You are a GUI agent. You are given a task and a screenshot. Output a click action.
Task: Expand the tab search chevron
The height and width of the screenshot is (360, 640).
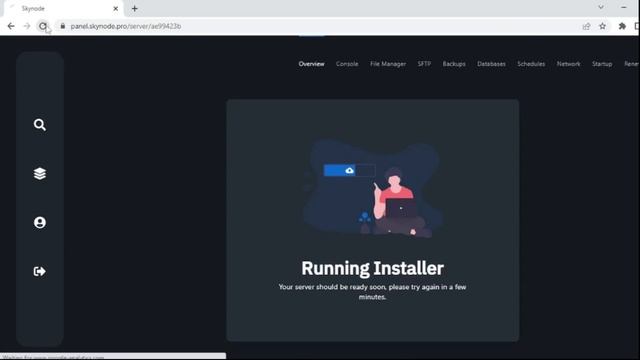click(601, 7)
